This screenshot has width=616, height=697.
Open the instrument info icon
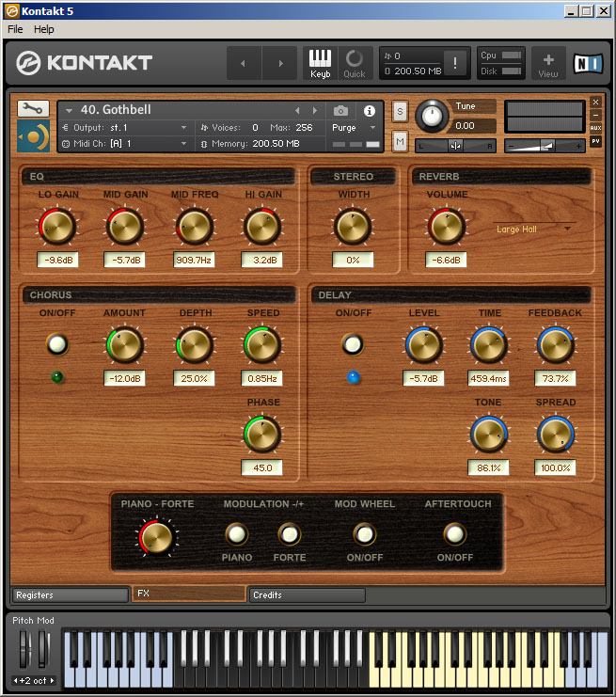[x=370, y=110]
